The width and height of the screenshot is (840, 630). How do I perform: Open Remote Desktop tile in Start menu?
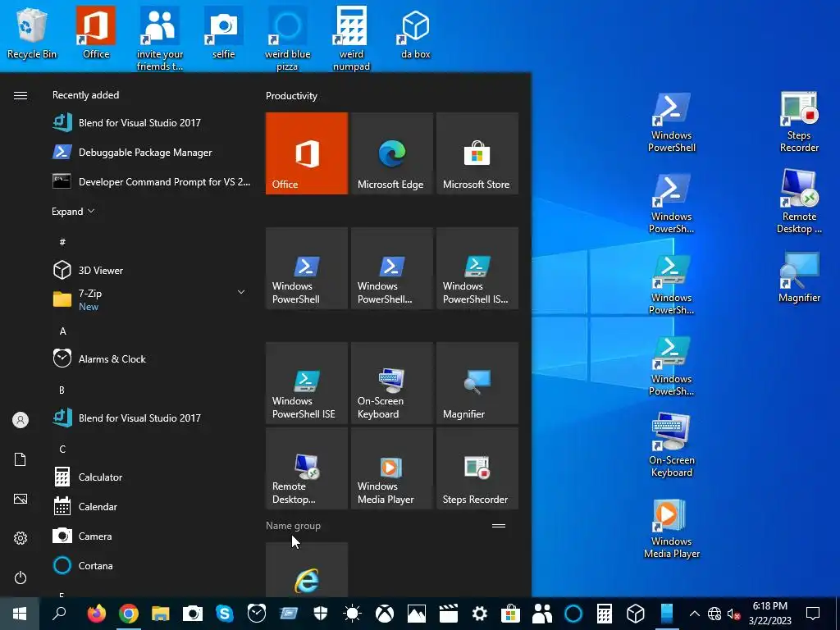coord(307,468)
